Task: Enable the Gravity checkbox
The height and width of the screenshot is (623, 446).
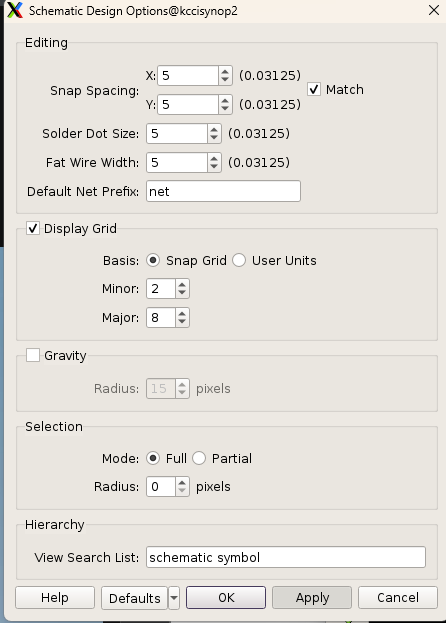Action: (33, 355)
